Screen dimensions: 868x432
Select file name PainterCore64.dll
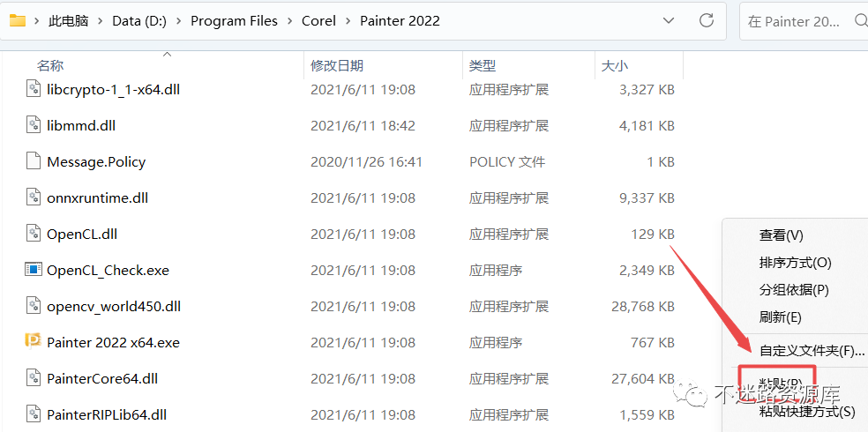click(102, 379)
